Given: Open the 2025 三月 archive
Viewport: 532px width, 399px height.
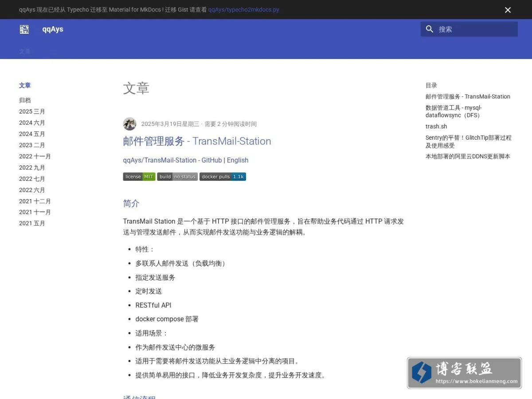Looking at the screenshot, I should (x=32, y=111).
